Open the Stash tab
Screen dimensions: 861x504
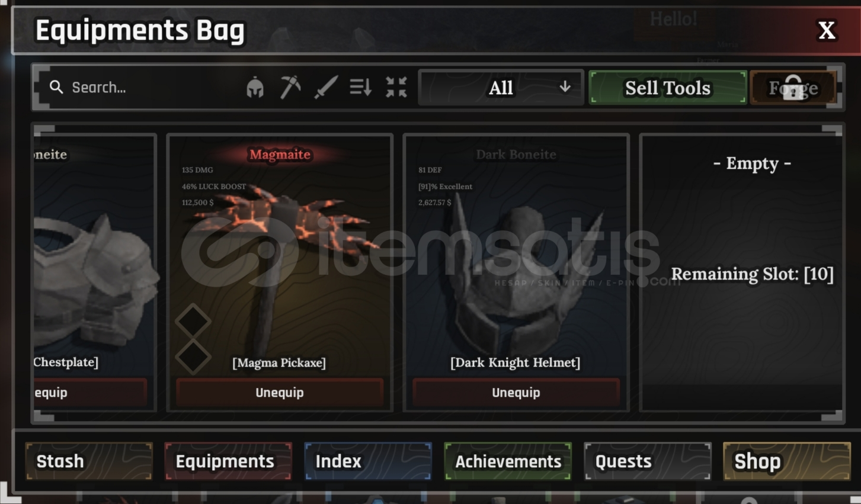point(89,461)
